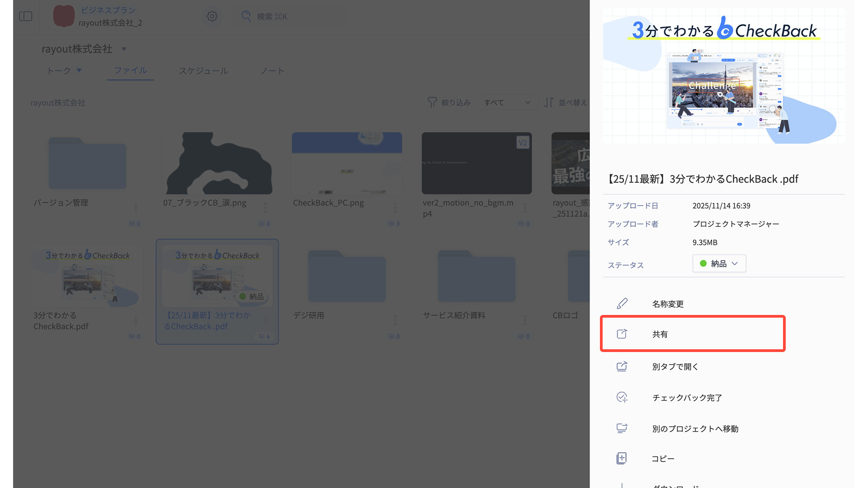This screenshot has width=868, height=488.
Task: Click the 並べ替え sort button
Action: (565, 103)
